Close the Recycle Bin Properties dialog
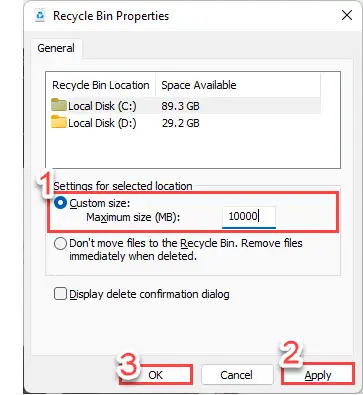This screenshot has height=395, width=363. (x=347, y=15)
